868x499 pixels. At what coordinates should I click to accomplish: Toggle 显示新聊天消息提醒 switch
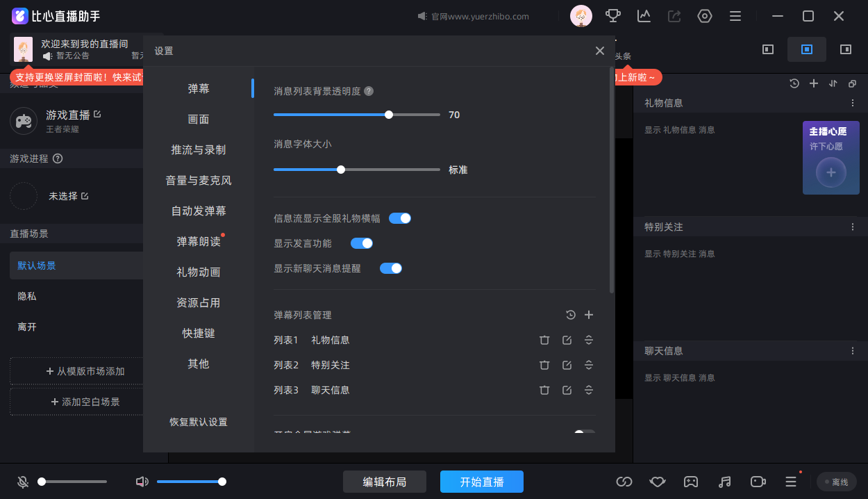click(391, 268)
